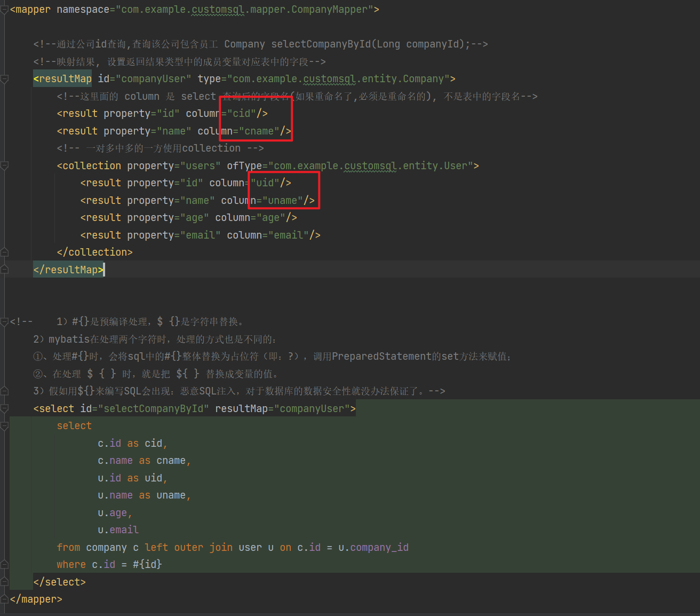Click fold marker on comment line 3）假如用${}

[4, 391]
